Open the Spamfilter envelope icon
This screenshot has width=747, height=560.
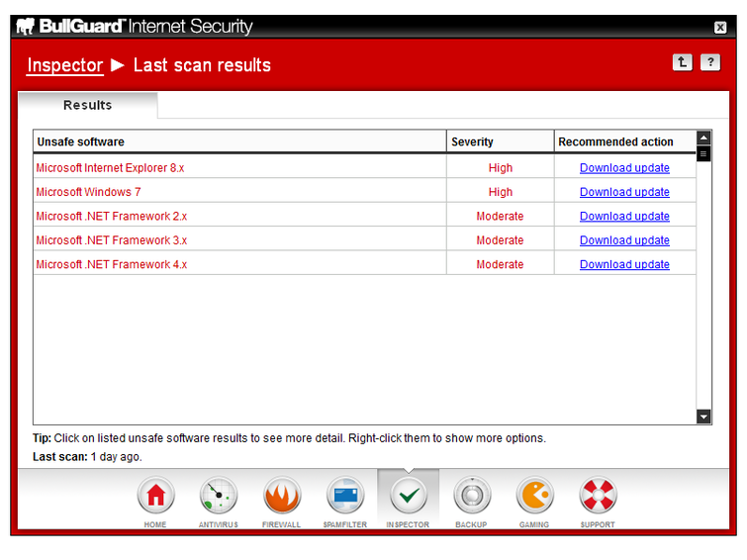click(345, 495)
